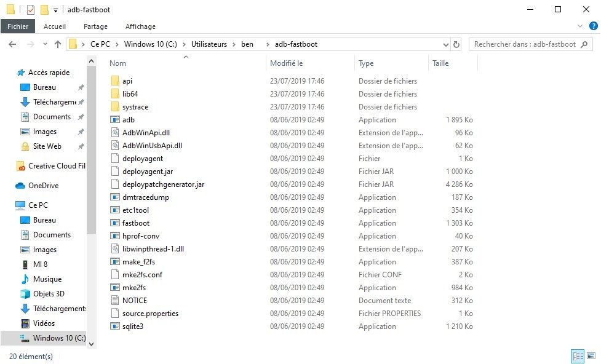Select libwinpthread-1.dll file
Screen dimensions: 601x364
point(153,248)
